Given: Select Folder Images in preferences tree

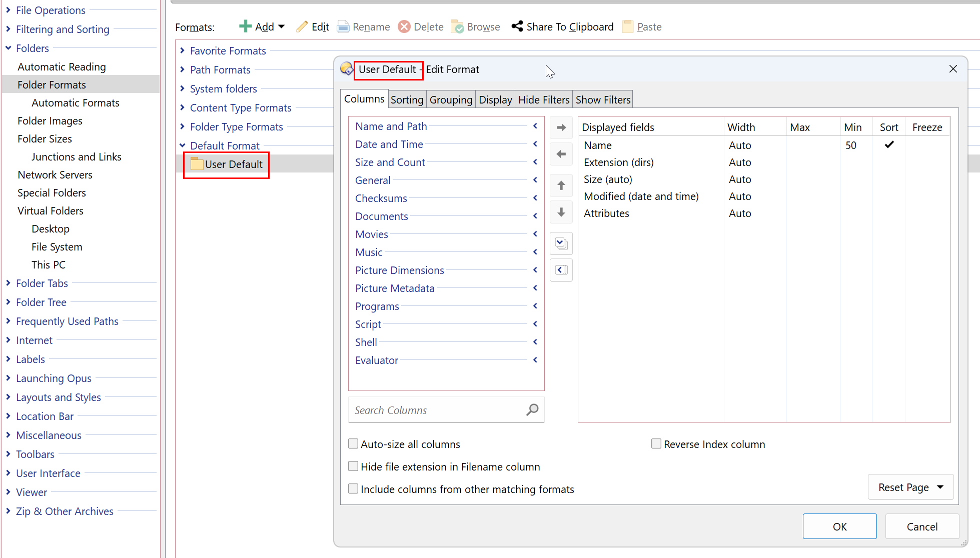Looking at the screenshot, I should click(x=50, y=121).
